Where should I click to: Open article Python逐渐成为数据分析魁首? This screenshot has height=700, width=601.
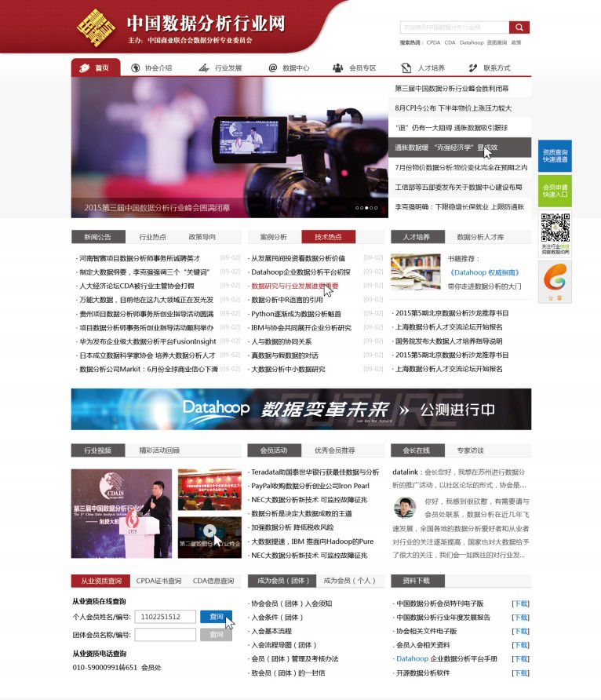point(296,314)
